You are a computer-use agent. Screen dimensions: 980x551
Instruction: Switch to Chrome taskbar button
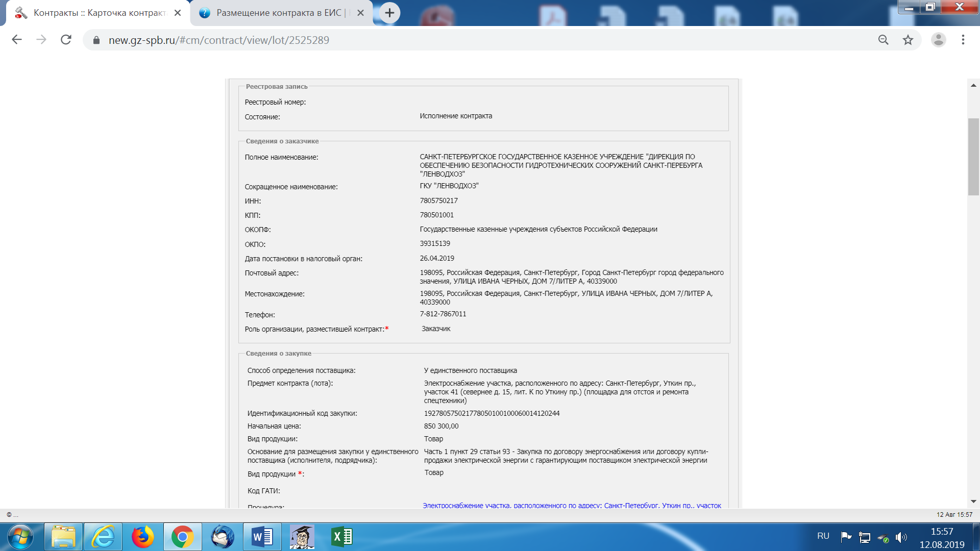182,537
